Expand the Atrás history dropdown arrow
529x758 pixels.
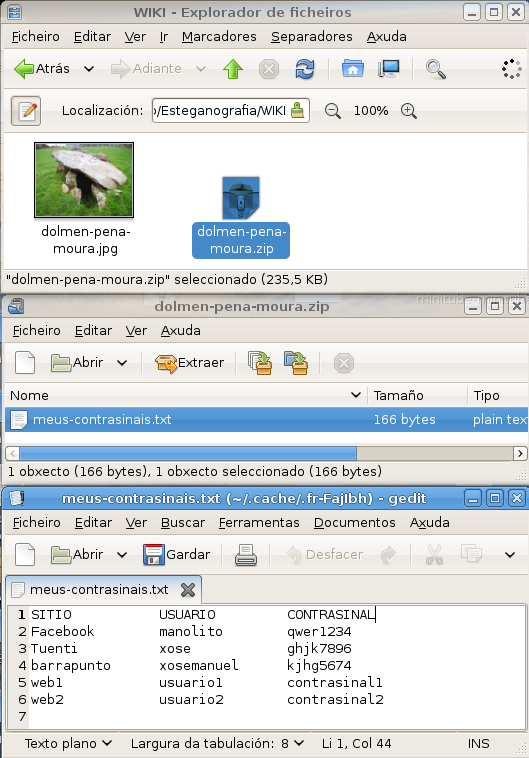[x=89, y=69]
